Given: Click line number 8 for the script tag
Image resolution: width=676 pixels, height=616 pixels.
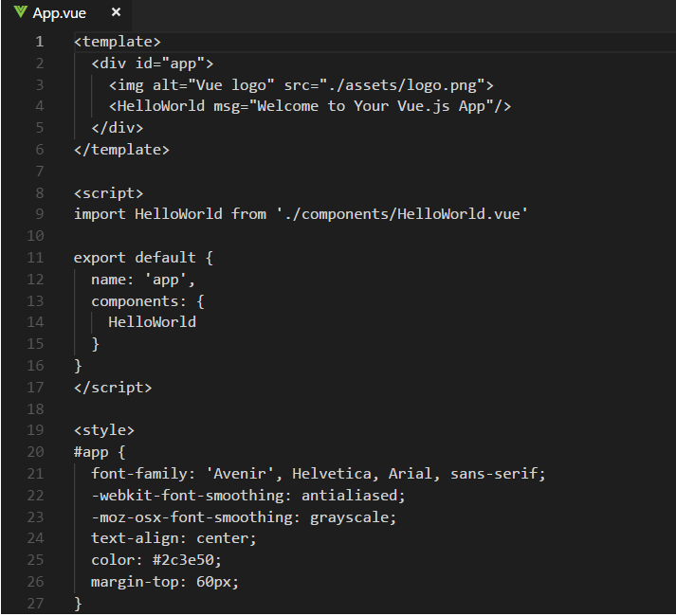Looking at the screenshot, I should (x=39, y=192).
